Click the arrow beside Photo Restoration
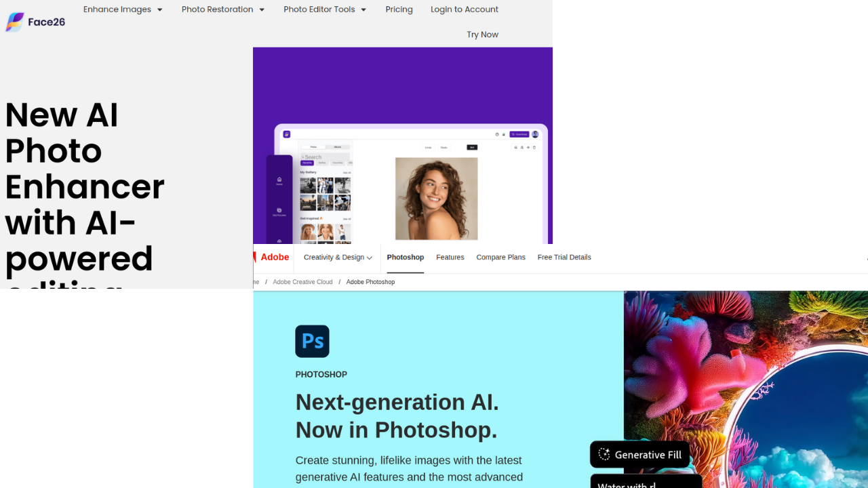The height and width of the screenshot is (488, 868). click(x=261, y=9)
